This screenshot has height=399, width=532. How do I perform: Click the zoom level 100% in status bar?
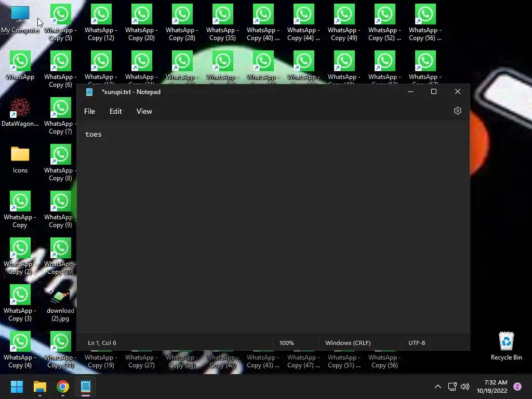point(287,343)
